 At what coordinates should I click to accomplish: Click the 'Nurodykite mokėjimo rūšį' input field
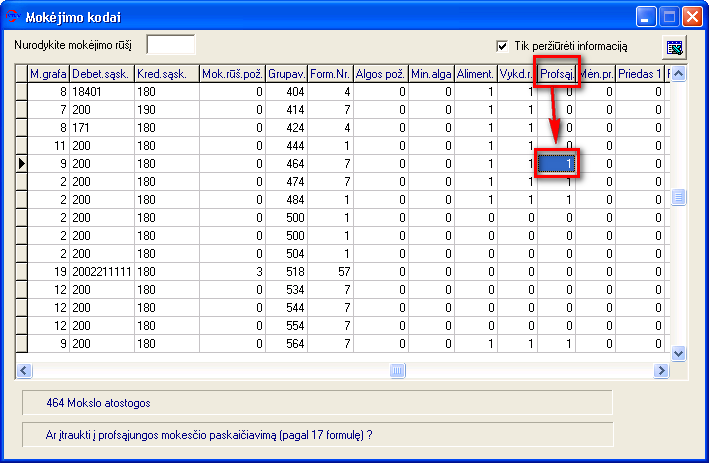tap(171, 45)
